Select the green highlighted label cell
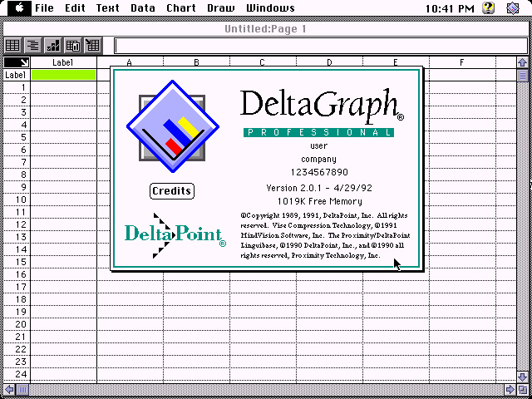The image size is (532, 399). pyautogui.click(x=63, y=75)
